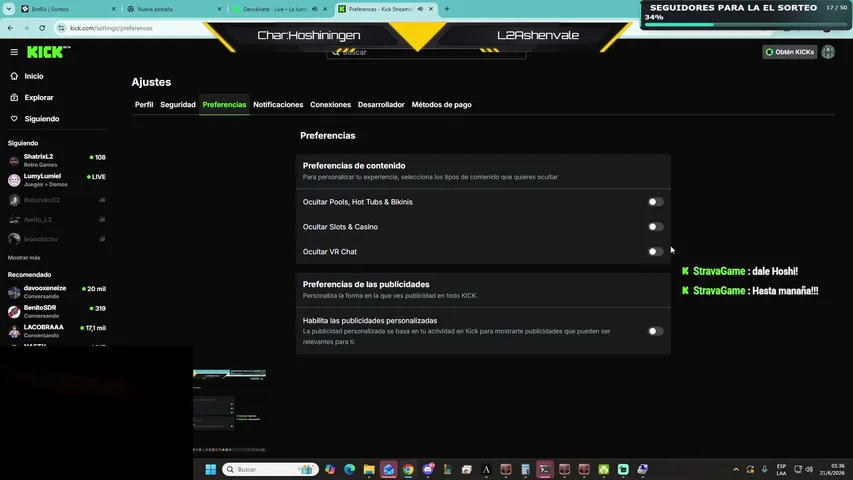Toggle Ocultar Pools, Hot Tubs & Bikinis
This screenshot has width=853, height=480.
(x=656, y=202)
